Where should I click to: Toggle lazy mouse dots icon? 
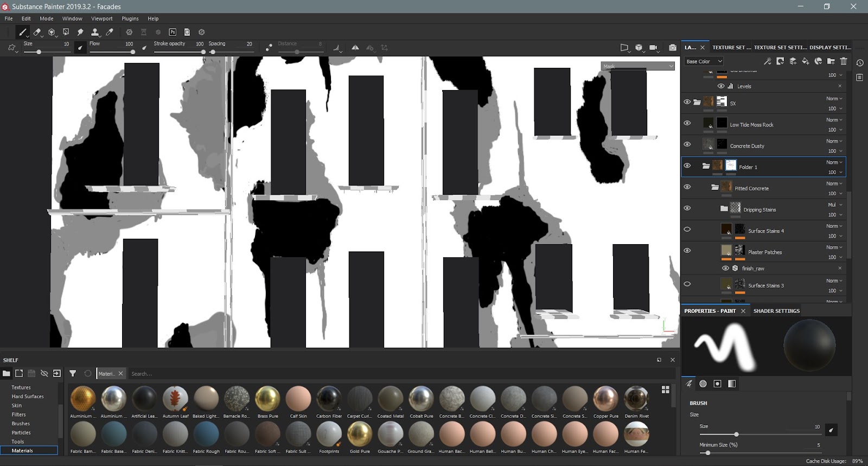(x=269, y=48)
